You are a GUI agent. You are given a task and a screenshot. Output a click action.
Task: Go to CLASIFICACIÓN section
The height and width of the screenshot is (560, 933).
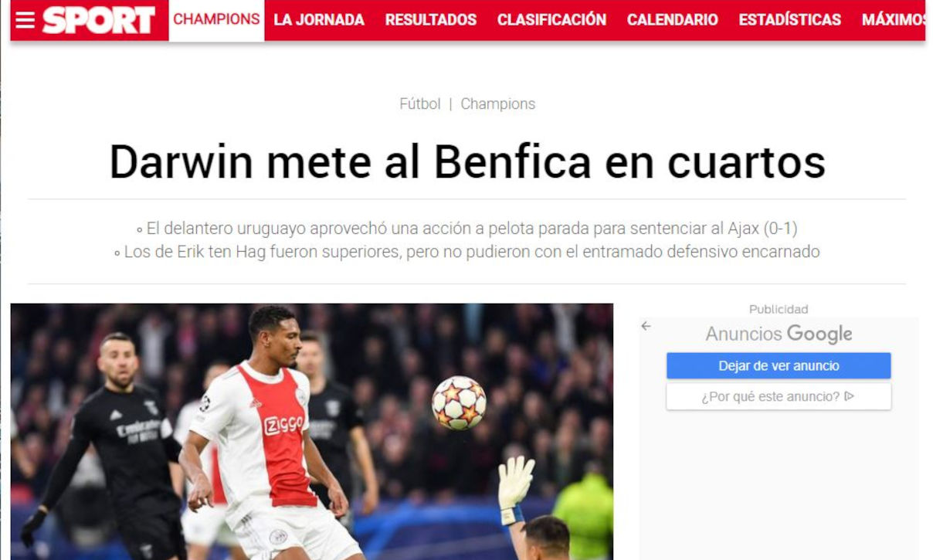pyautogui.click(x=551, y=20)
